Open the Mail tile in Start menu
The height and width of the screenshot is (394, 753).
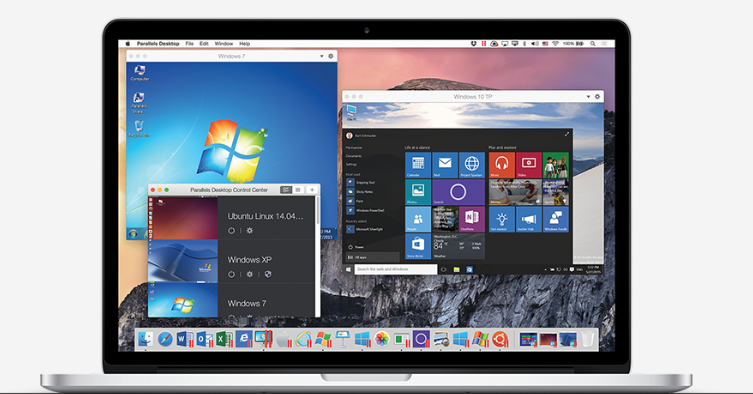(445, 165)
